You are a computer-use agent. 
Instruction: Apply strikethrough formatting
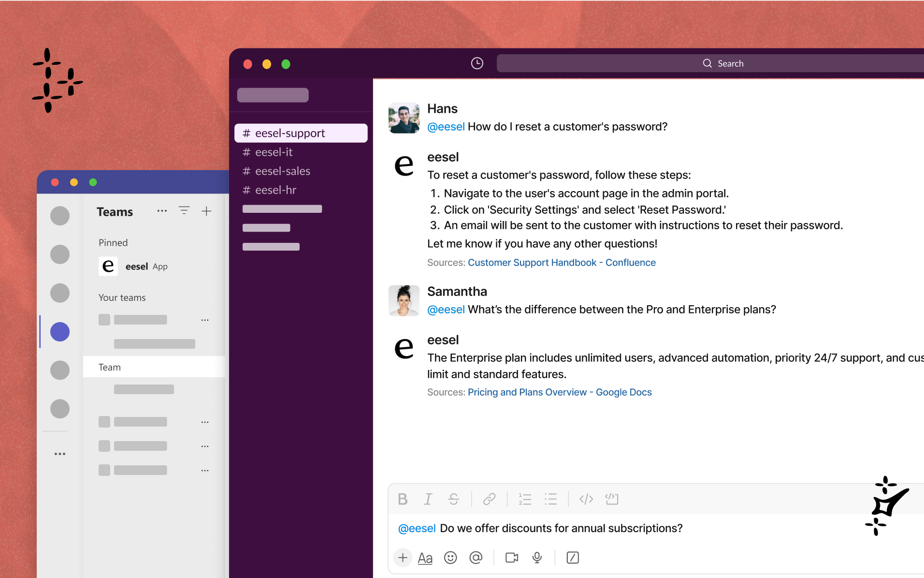pyautogui.click(x=453, y=499)
